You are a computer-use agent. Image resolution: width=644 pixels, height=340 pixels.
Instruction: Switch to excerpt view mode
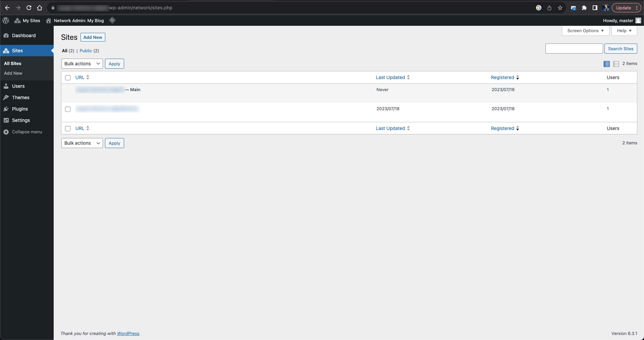pyautogui.click(x=616, y=64)
